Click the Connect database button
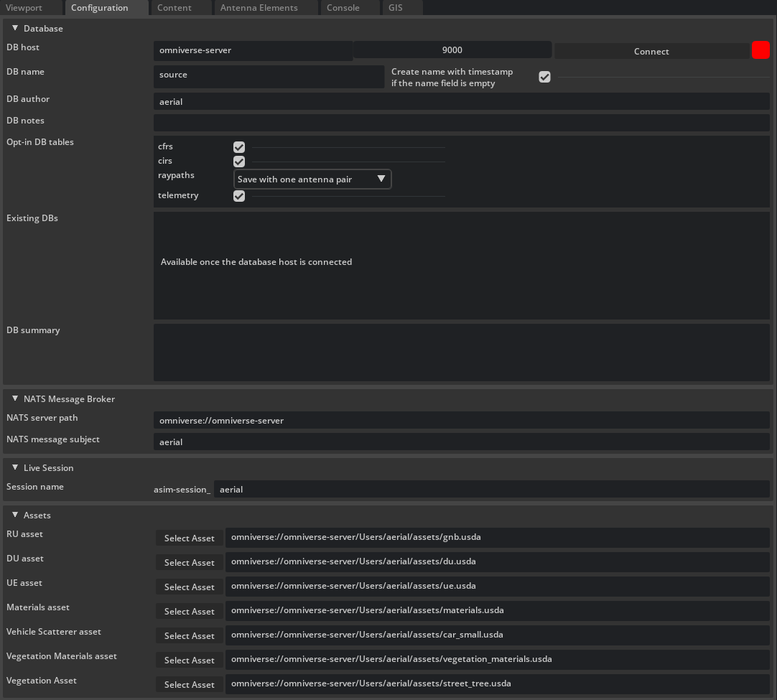The image size is (777, 700). click(651, 51)
